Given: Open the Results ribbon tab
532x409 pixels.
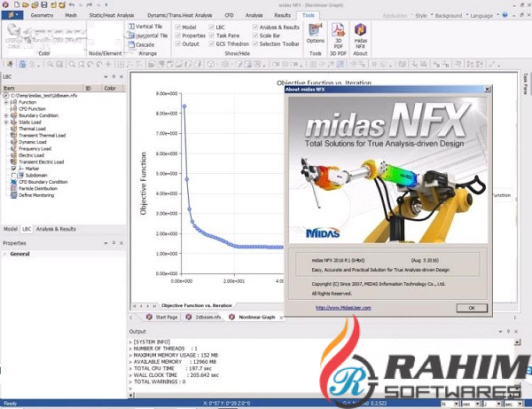Looking at the screenshot, I should 282,15.
